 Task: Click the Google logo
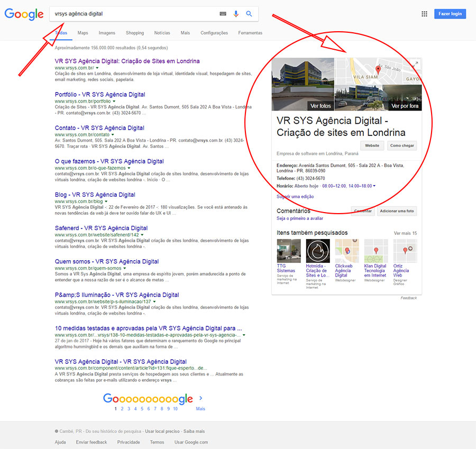pyautogui.click(x=24, y=14)
